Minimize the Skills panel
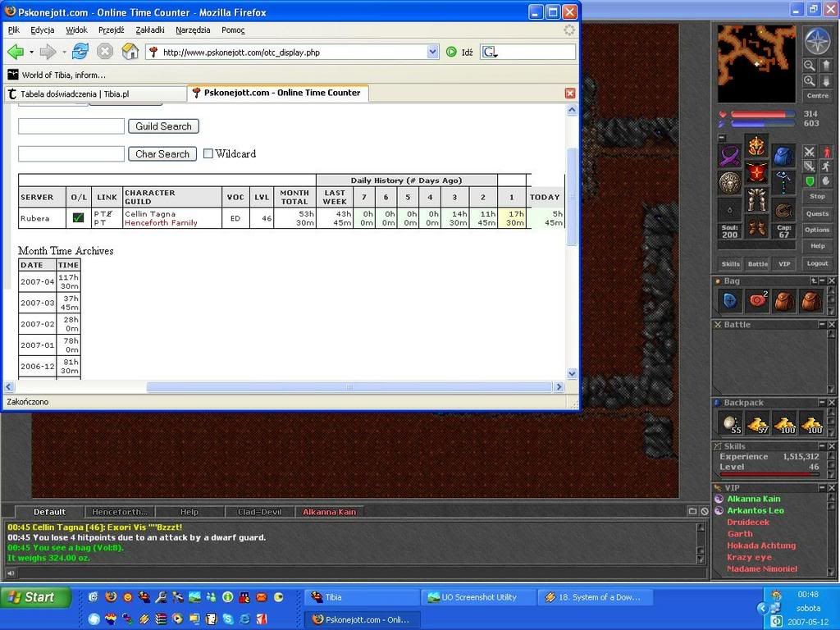This screenshot has width=840, height=630. [x=822, y=445]
